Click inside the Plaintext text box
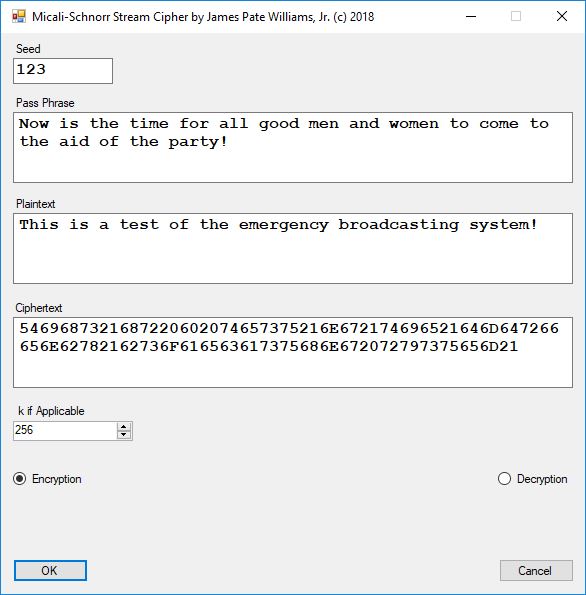The height and width of the screenshot is (595, 586). pos(293,249)
